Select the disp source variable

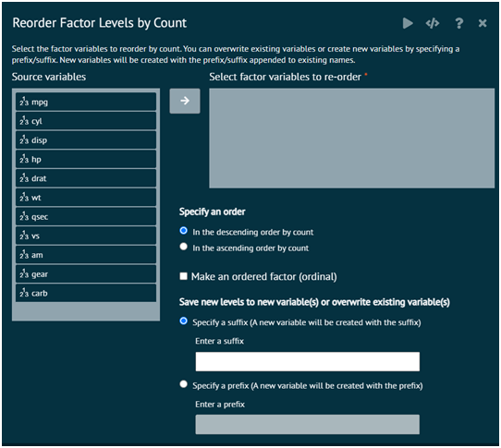click(x=86, y=140)
